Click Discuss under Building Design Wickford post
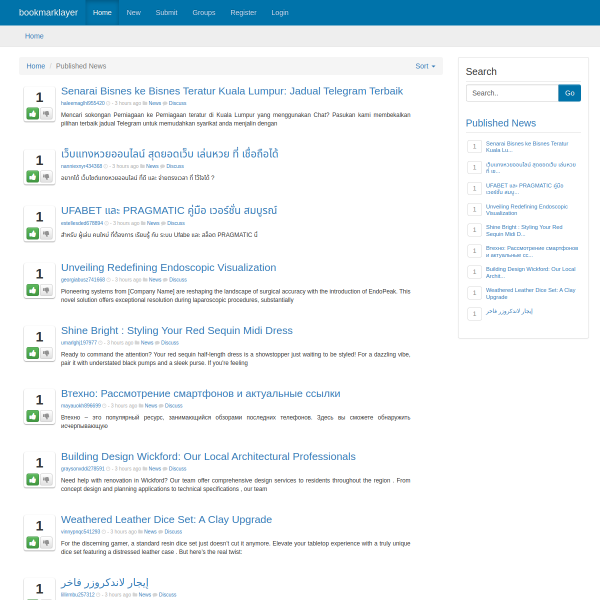Image resolution: width=600 pixels, height=600 pixels. tap(178, 469)
